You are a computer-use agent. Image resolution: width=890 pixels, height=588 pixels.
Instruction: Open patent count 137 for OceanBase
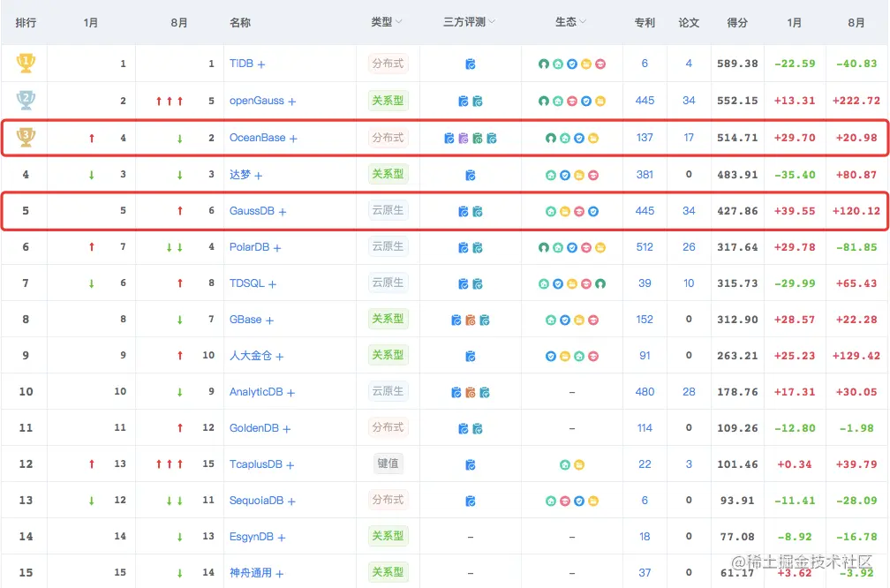[x=645, y=138]
